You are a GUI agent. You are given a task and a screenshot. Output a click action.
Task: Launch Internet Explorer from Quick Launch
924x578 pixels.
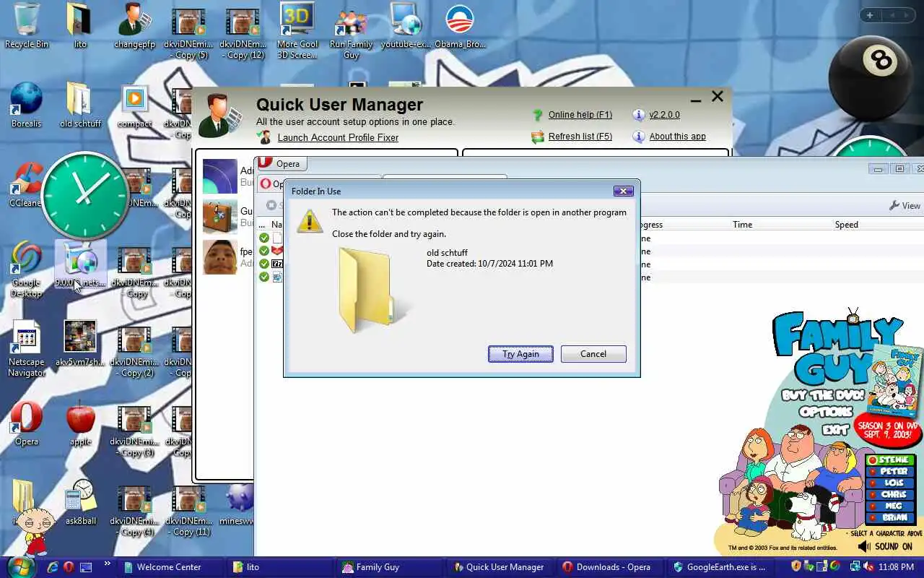point(52,567)
